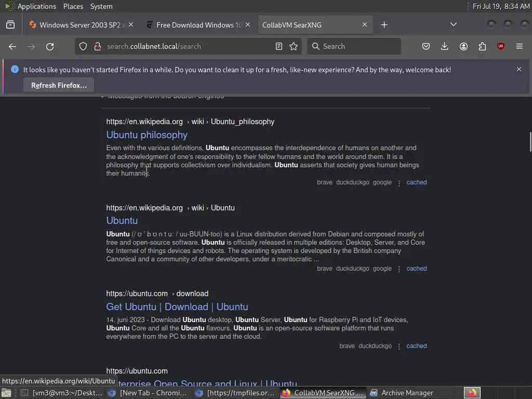The width and height of the screenshot is (532, 399).
Task: Open more options for Ubuntu wiki result
Action: (x=399, y=269)
